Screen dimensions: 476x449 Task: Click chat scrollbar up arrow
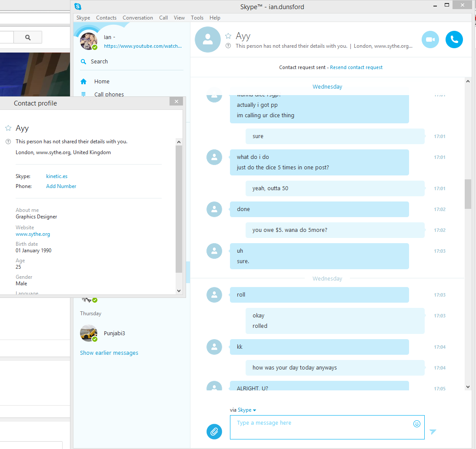click(468, 81)
